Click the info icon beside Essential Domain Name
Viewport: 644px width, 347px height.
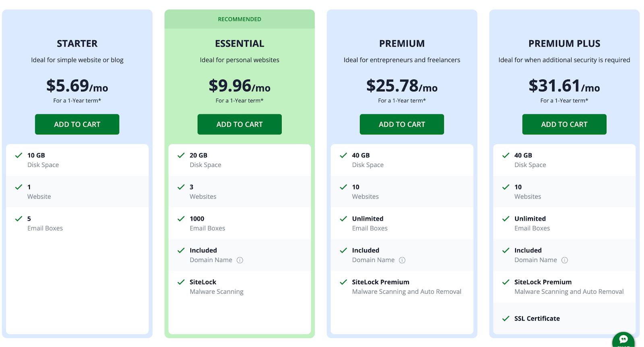pyautogui.click(x=240, y=260)
